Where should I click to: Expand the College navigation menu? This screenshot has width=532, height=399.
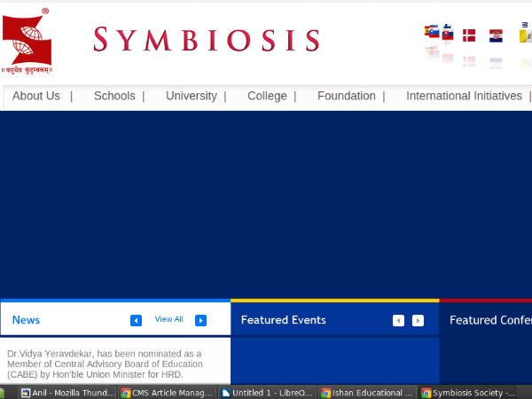(267, 96)
